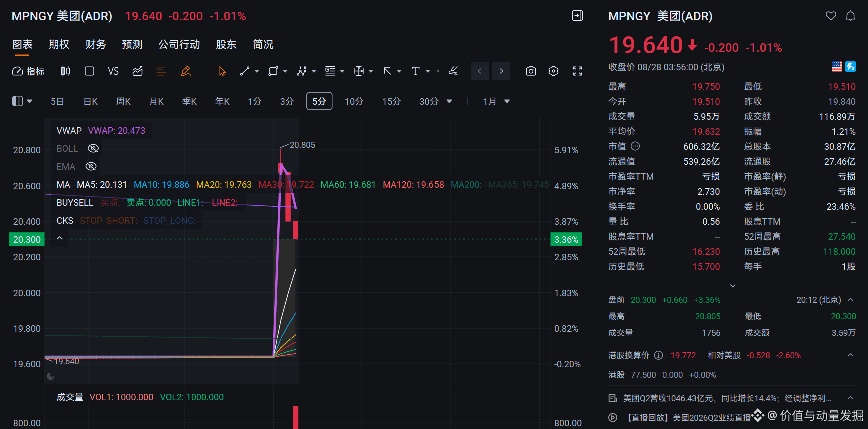Show the hidden BOLL indicator
Image resolution: width=868 pixels, height=429 pixels.
click(93, 148)
